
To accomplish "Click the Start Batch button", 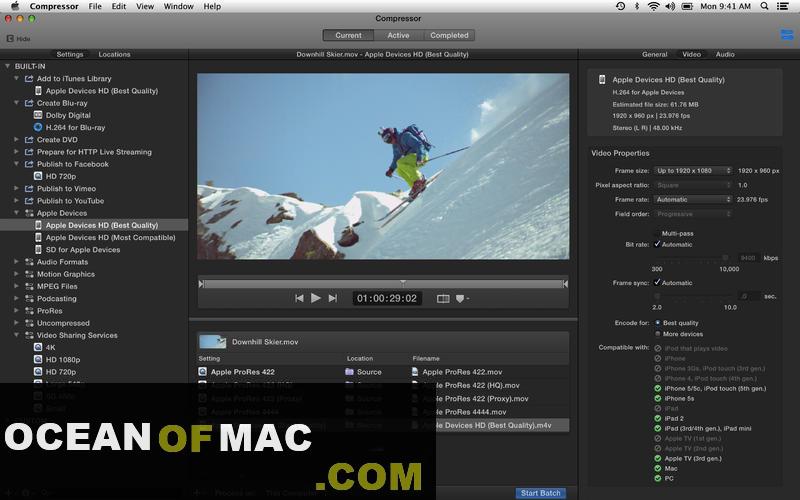I will [x=541, y=493].
